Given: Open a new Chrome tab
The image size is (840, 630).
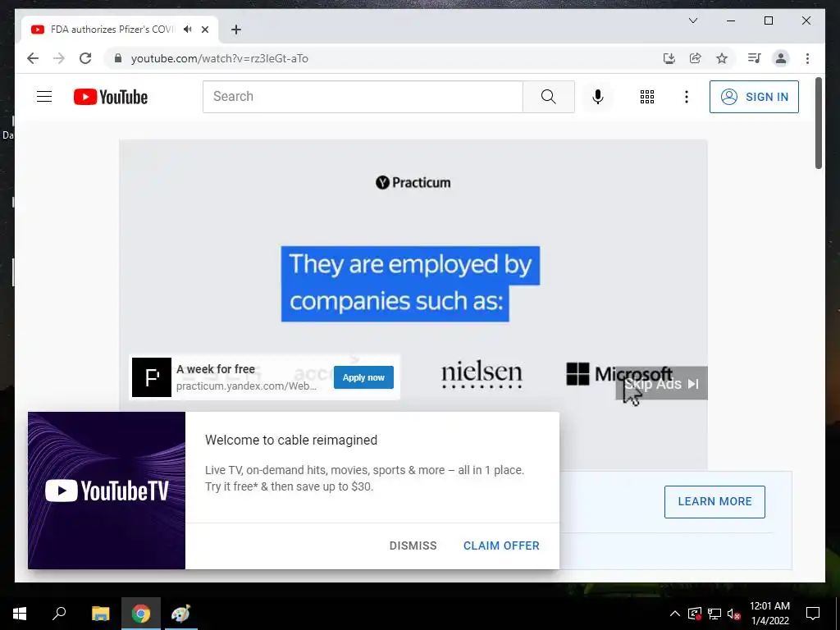Looking at the screenshot, I should [x=235, y=30].
